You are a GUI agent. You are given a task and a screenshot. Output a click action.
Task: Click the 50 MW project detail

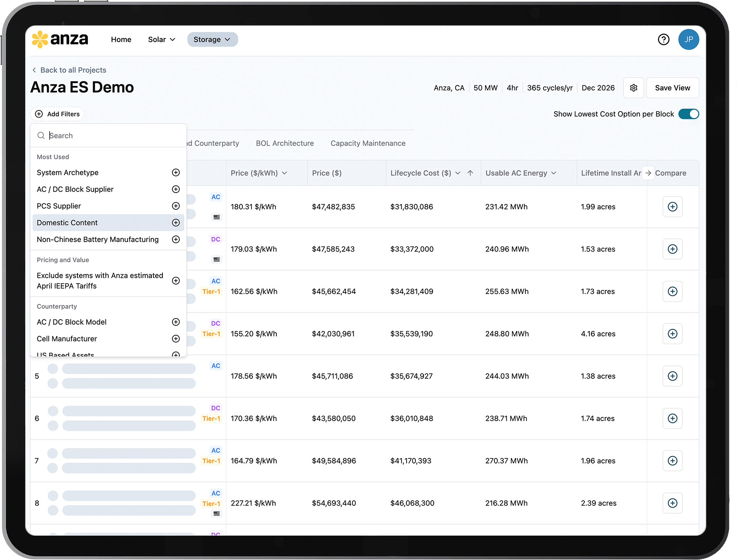(485, 88)
